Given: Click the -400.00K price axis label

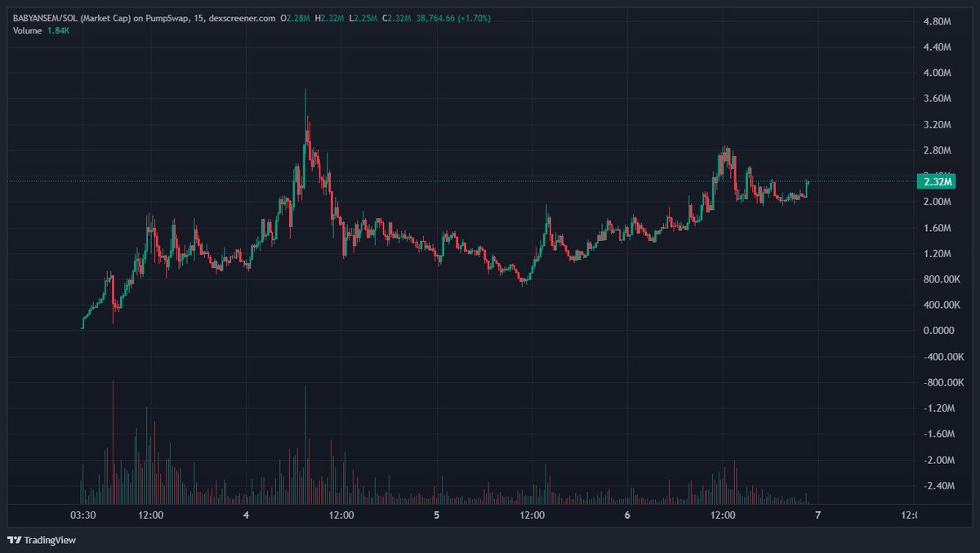Looking at the screenshot, I should pos(942,357).
